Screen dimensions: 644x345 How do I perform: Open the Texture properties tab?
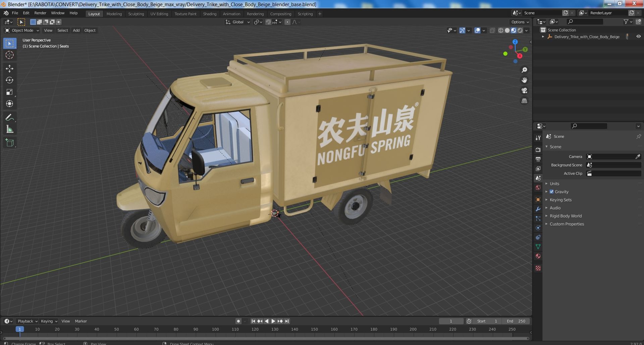tap(538, 268)
